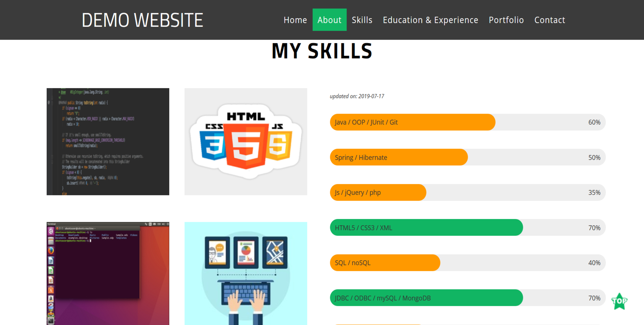This screenshot has height=325, width=644.
Task: Open the HTML CSS JS badge image
Action: [x=246, y=142]
